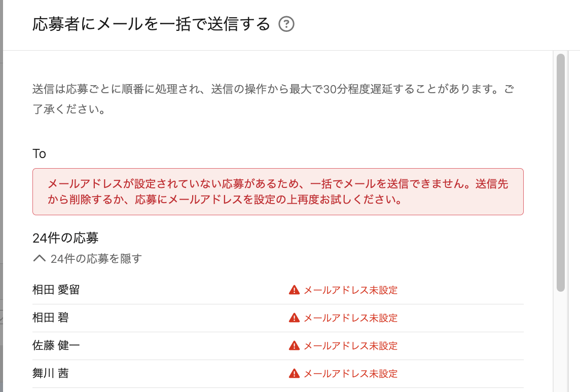This screenshot has width=580, height=392.
Task: Click warning icon for 相田 碧
Action: [294, 318]
